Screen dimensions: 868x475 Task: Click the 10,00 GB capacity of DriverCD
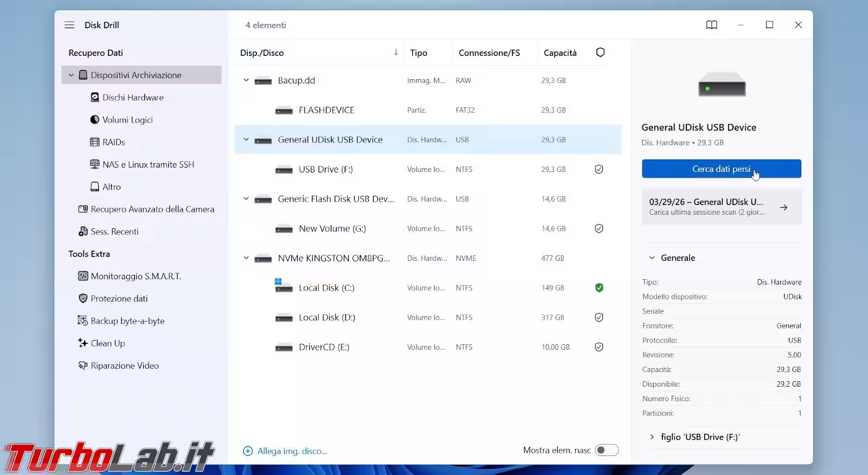[x=556, y=347]
